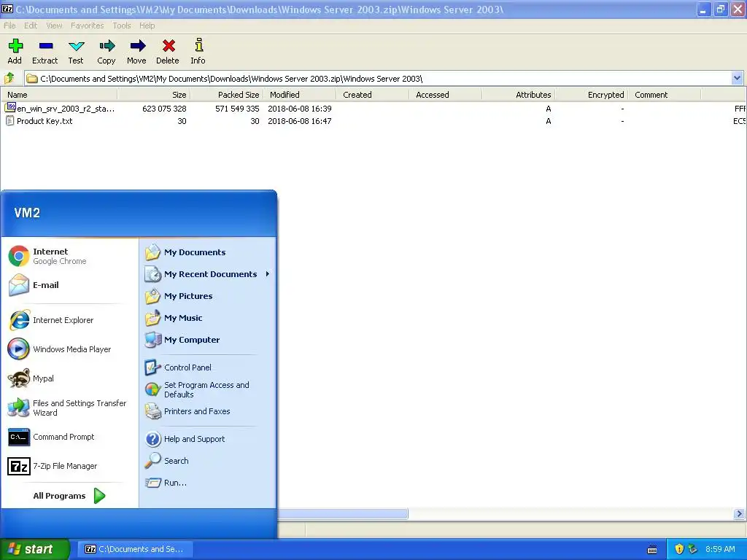Click the Start button
The image size is (747, 560).
[x=34, y=549]
